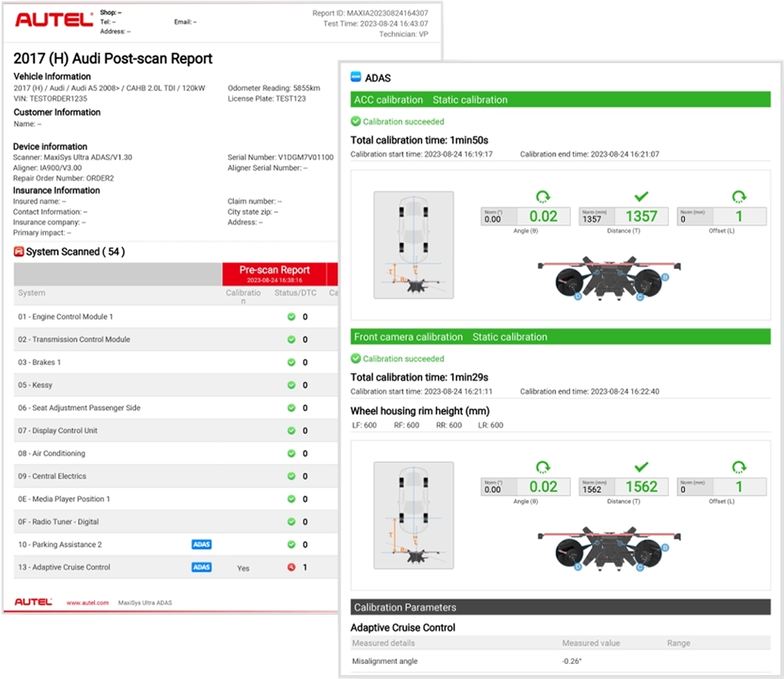Click the RR: 600 wheel housing value

pos(448,425)
